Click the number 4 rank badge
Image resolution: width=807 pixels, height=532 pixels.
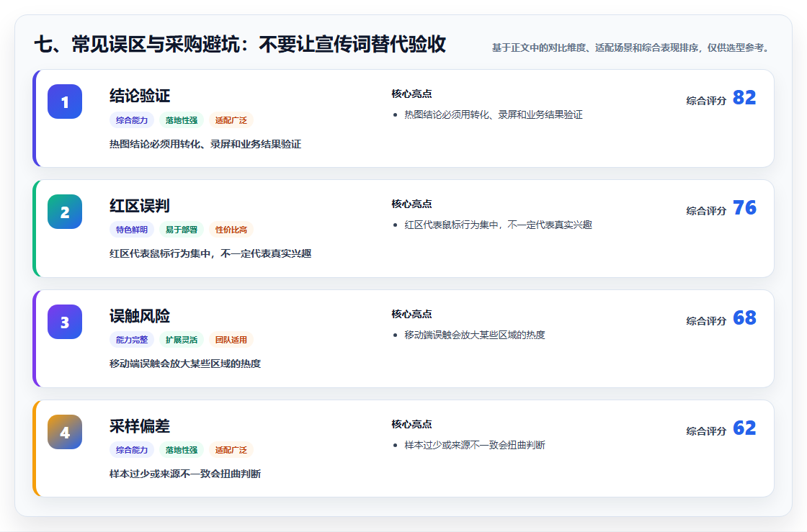pos(65,432)
